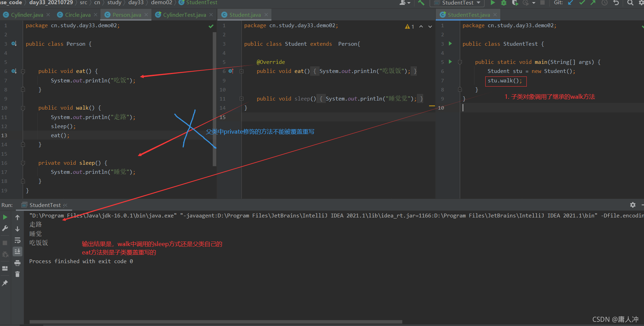The width and height of the screenshot is (644, 326).
Task: Collapse the walk() method in Person.java
Action: click(23, 108)
